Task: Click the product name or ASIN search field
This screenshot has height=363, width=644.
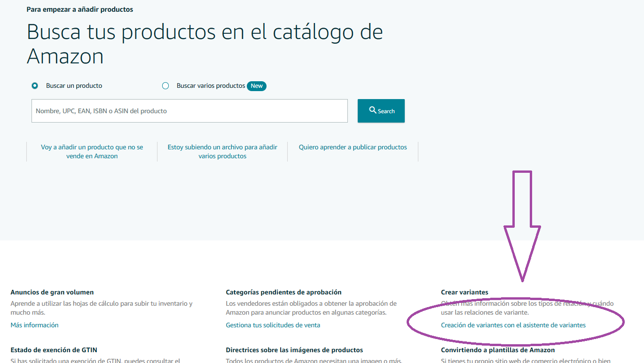Action: [189, 111]
